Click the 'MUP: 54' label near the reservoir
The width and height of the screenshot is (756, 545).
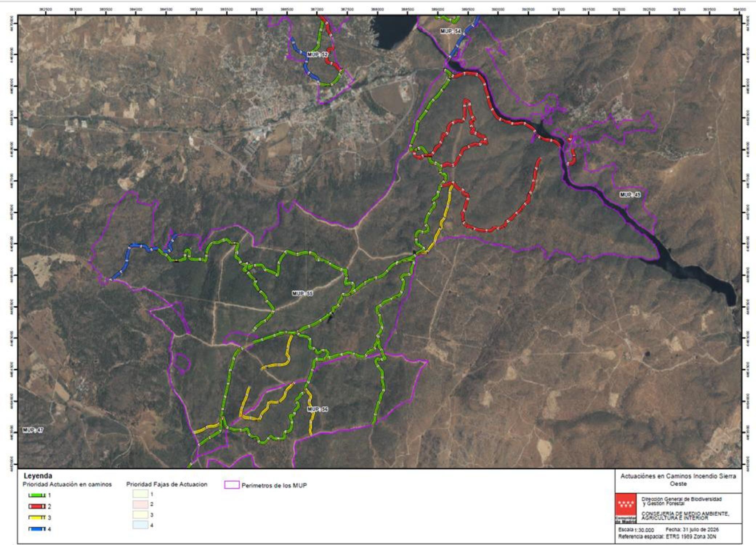451,31
